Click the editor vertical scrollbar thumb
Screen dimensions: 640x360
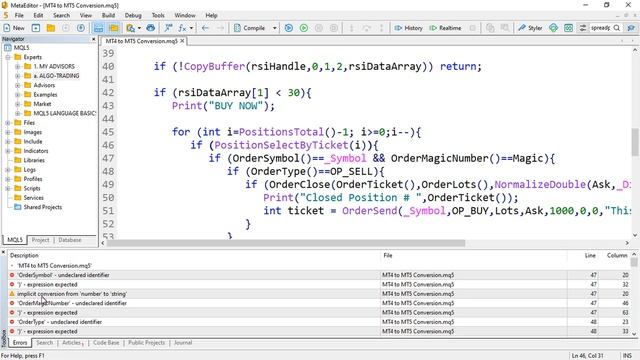click(x=635, y=142)
